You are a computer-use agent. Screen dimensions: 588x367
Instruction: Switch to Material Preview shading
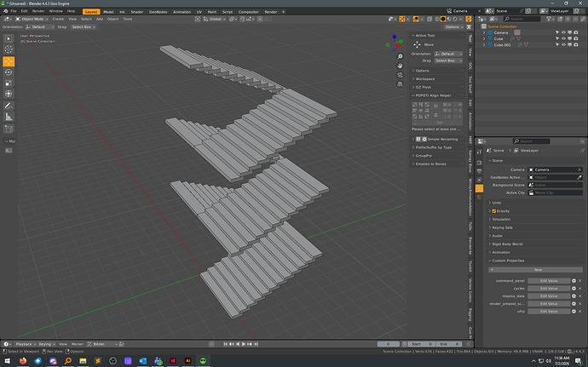[x=449, y=19]
